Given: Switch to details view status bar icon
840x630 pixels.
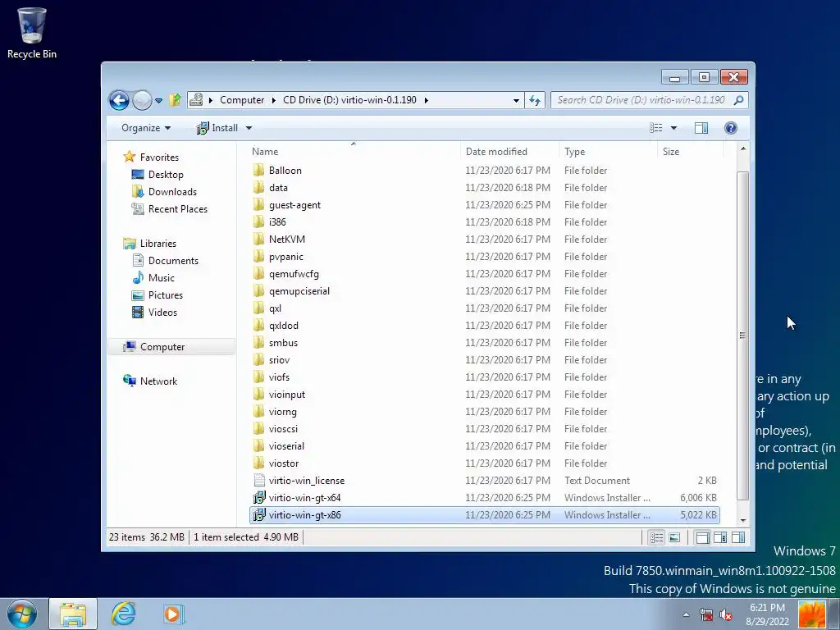Looking at the screenshot, I should pyautogui.click(x=656, y=537).
